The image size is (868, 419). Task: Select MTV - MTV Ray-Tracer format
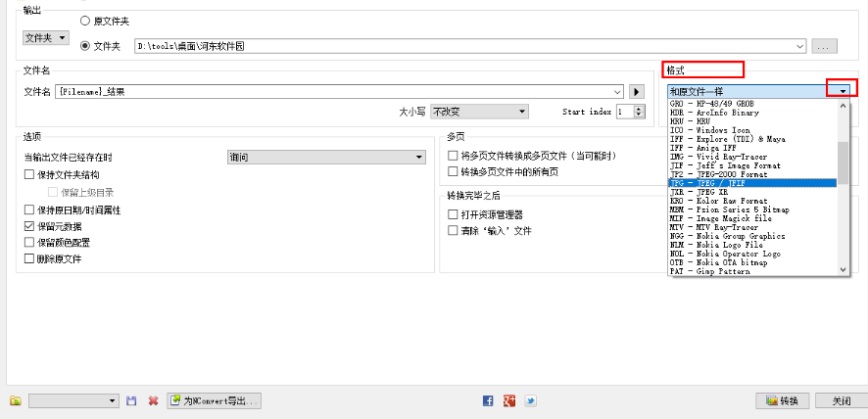pyautogui.click(x=752, y=227)
